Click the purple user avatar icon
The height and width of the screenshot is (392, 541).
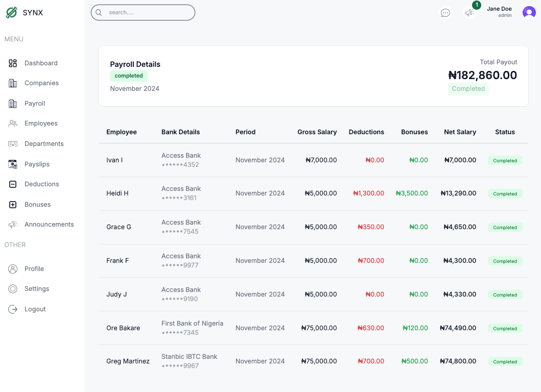[x=529, y=13]
